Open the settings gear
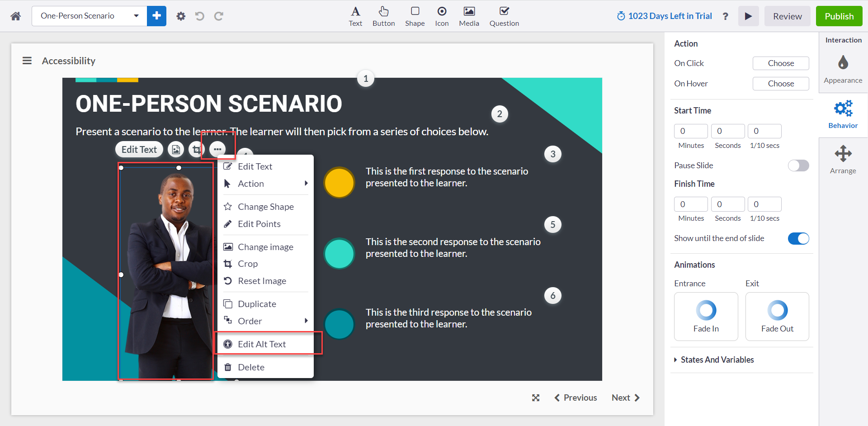 pos(181,16)
